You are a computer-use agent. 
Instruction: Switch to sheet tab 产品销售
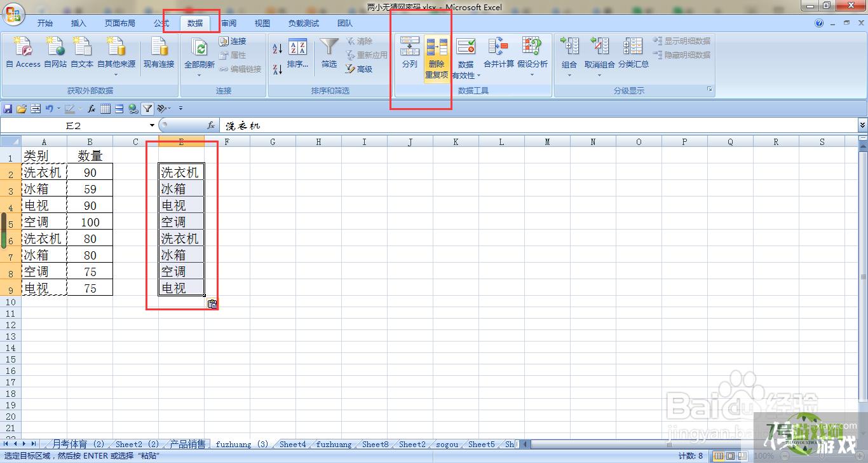(188, 444)
